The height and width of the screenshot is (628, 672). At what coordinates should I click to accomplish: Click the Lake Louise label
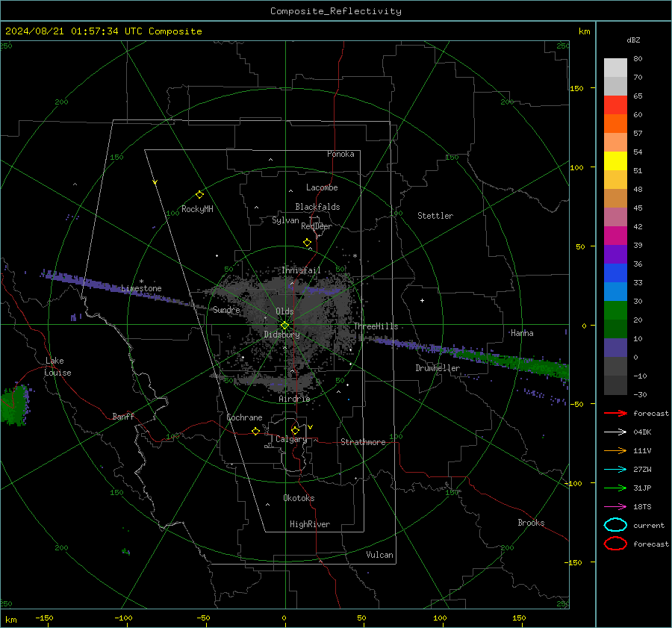point(58,367)
